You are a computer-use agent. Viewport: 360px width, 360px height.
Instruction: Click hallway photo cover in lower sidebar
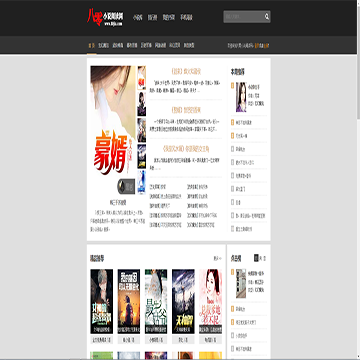click(241, 283)
